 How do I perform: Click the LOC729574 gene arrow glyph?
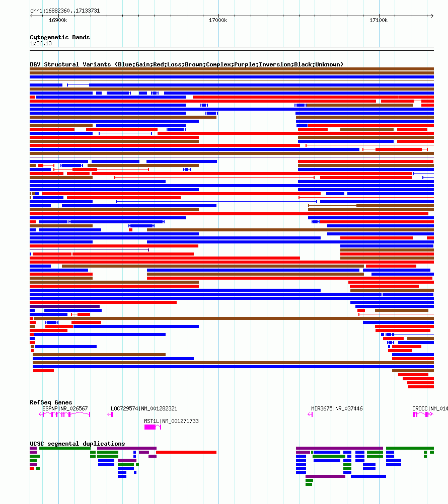point(110,414)
